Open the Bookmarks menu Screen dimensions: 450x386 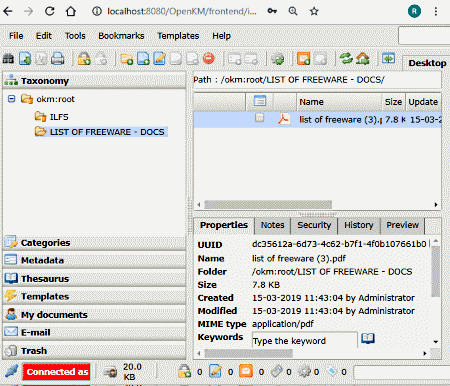tap(121, 36)
